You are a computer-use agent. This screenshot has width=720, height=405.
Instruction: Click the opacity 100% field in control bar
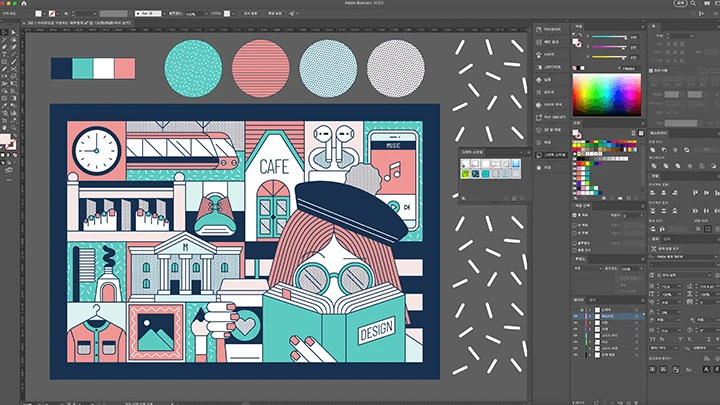195,14
